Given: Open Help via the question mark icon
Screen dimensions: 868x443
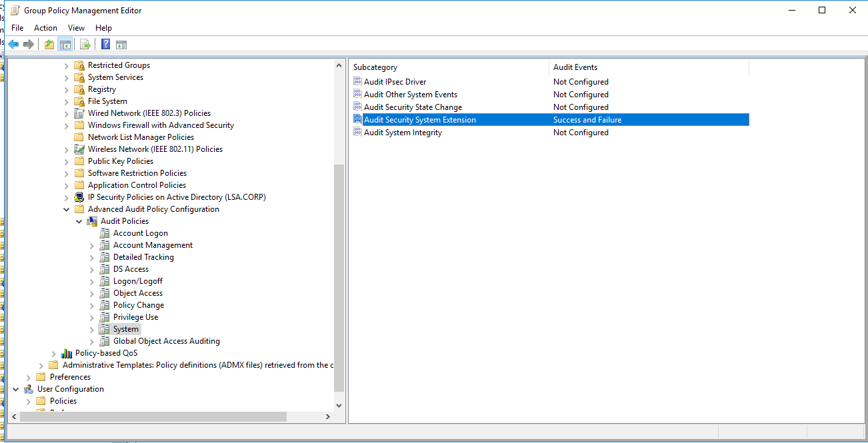Looking at the screenshot, I should 105,45.
